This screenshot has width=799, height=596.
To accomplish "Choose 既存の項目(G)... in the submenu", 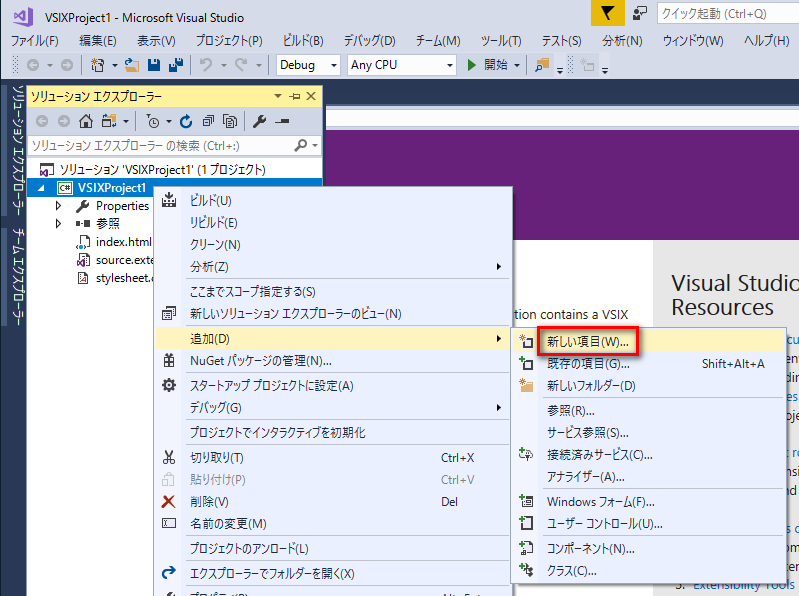I will (x=649, y=364).
